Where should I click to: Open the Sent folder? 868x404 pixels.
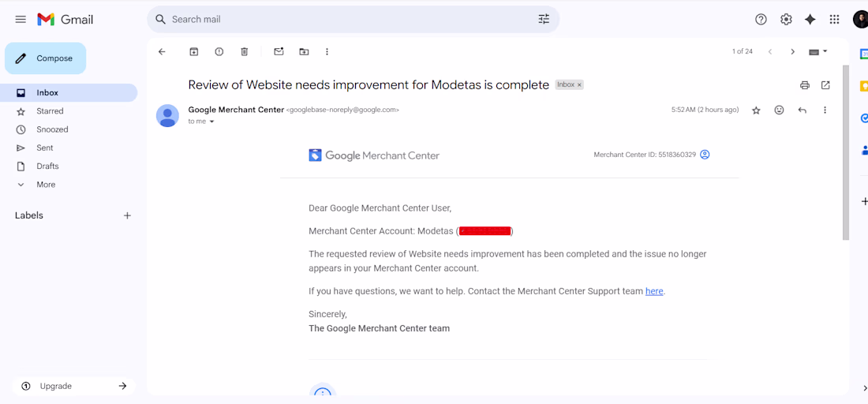click(45, 148)
